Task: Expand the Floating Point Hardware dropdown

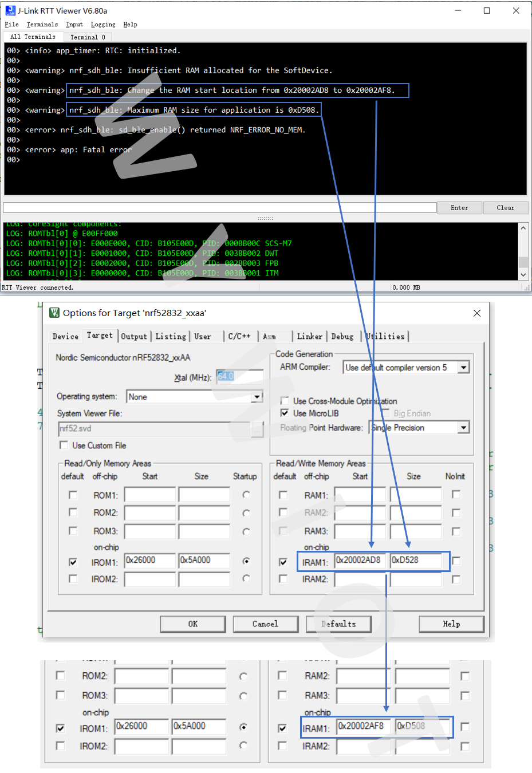Action: coord(464,428)
